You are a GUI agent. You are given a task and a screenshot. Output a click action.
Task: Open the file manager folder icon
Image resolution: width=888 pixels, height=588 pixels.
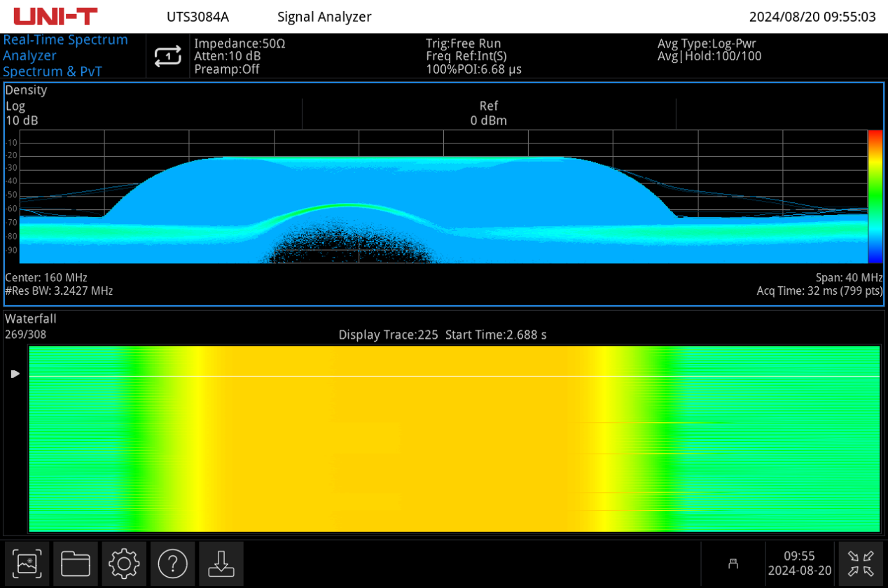[x=76, y=563]
